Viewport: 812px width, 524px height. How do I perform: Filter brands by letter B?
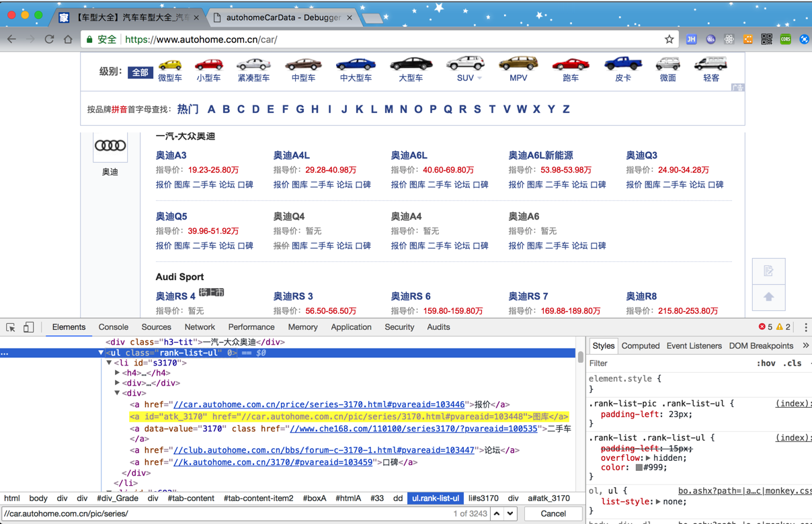(226, 109)
